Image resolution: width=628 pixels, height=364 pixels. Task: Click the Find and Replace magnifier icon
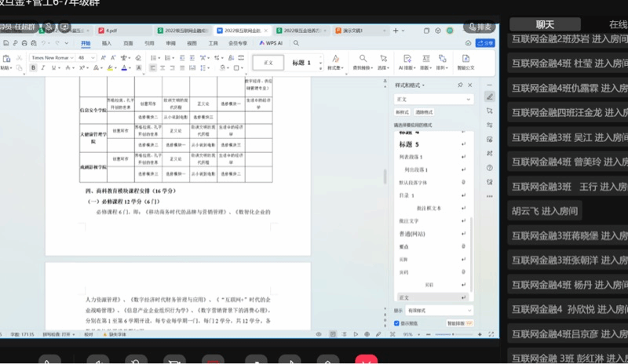coord(363,59)
